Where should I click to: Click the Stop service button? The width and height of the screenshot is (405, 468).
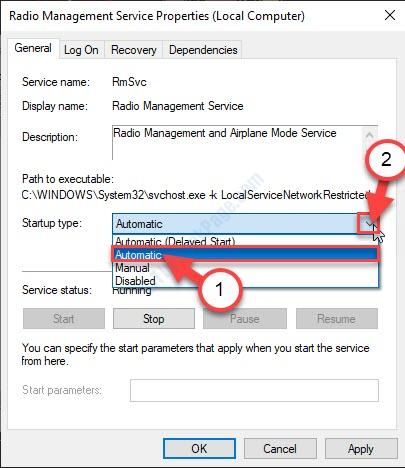point(154,319)
